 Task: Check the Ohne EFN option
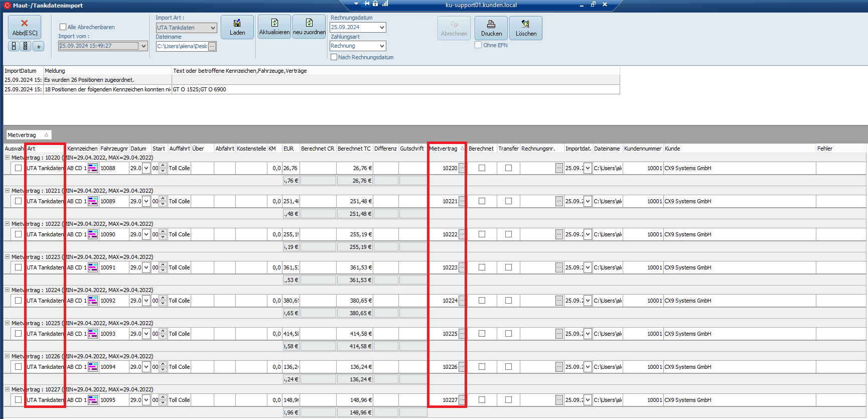478,45
